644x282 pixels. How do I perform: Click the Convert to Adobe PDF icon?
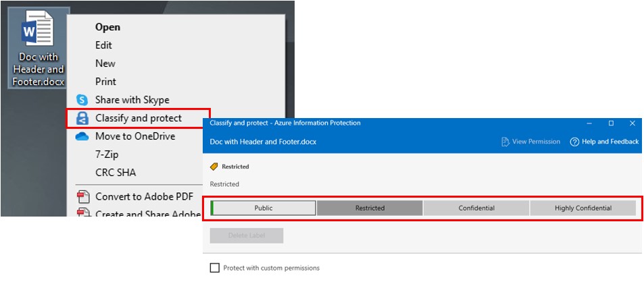(x=83, y=197)
